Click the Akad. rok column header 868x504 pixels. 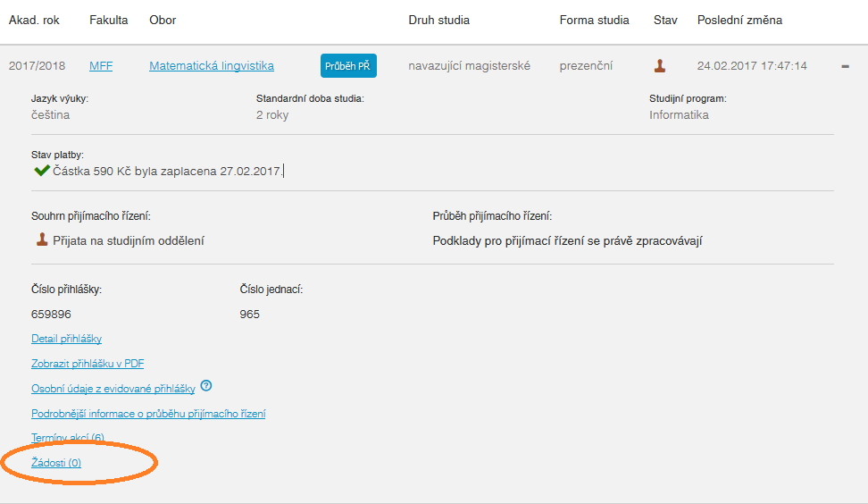click(x=34, y=20)
